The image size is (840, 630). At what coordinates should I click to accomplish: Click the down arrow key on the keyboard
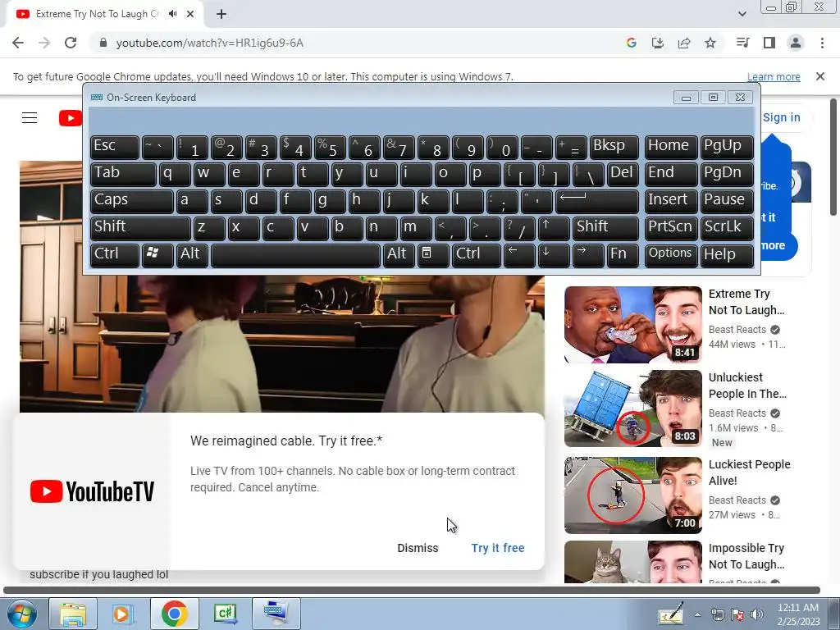(554, 254)
